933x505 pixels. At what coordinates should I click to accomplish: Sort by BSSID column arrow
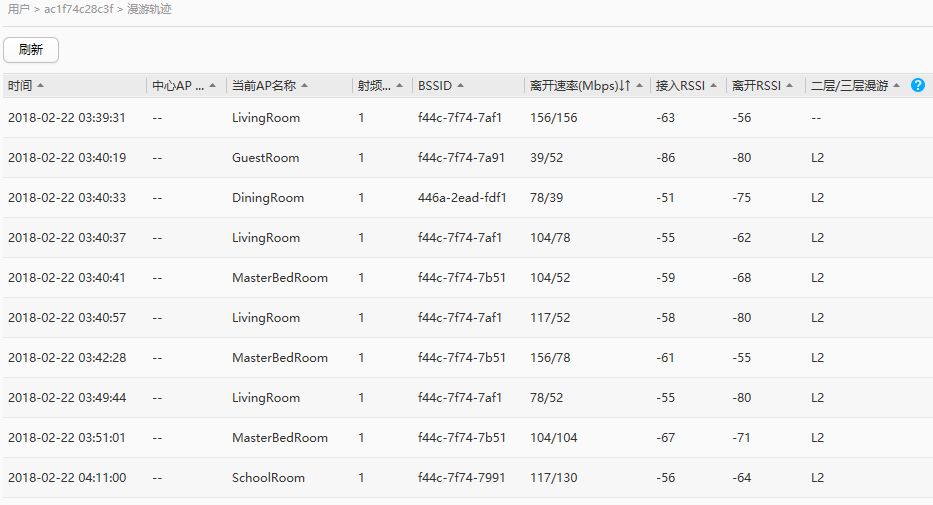click(x=460, y=86)
